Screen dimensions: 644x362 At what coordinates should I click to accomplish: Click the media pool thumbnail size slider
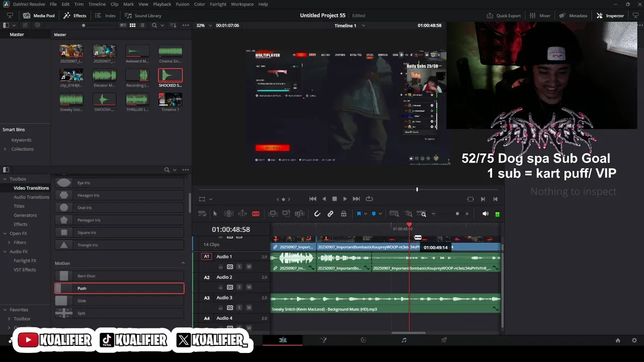(84, 25)
